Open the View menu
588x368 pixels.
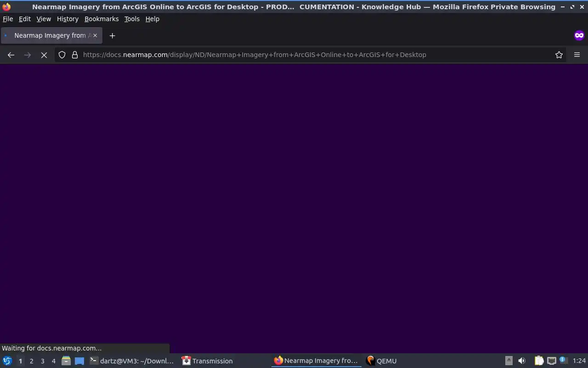coord(44,19)
